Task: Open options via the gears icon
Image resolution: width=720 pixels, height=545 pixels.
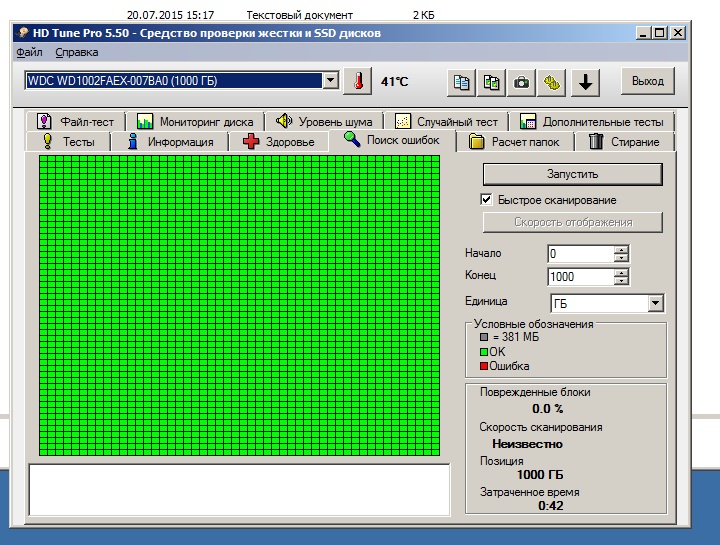Action: [551, 83]
